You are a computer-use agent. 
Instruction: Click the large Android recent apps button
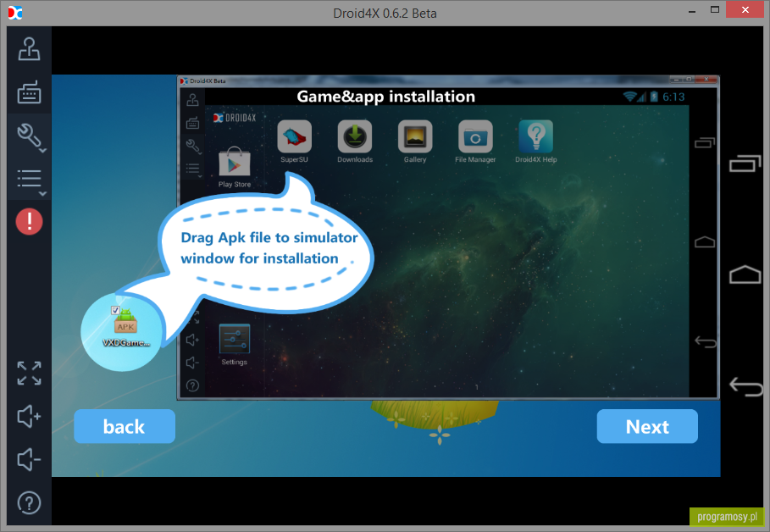(745, 163)
